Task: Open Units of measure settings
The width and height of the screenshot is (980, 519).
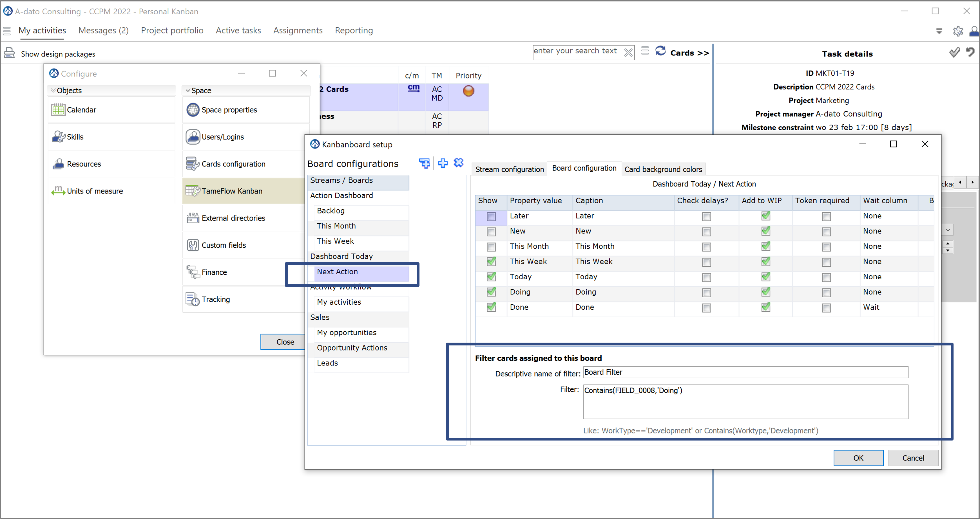Action: [x=111, y=191]
